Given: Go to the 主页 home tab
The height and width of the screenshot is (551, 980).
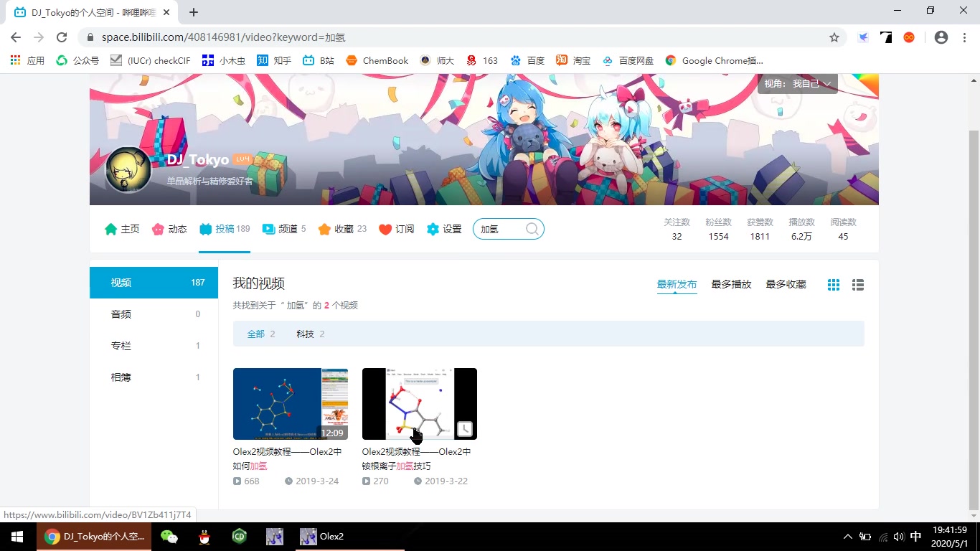Looking at the screenshot, I should [x=122, y=229].
